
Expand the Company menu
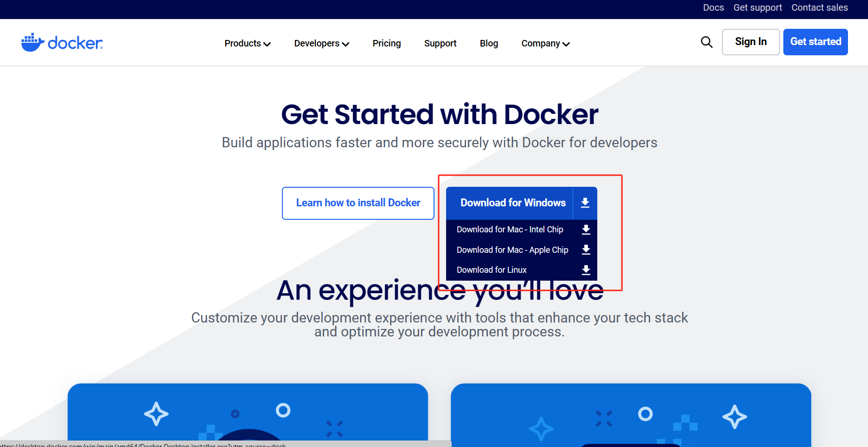546,43
